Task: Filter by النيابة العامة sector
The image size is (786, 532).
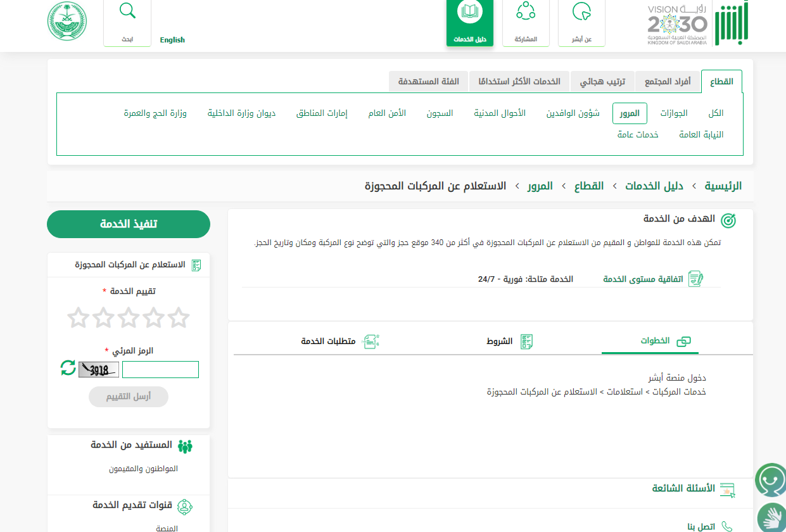Action: click(701, 134)
